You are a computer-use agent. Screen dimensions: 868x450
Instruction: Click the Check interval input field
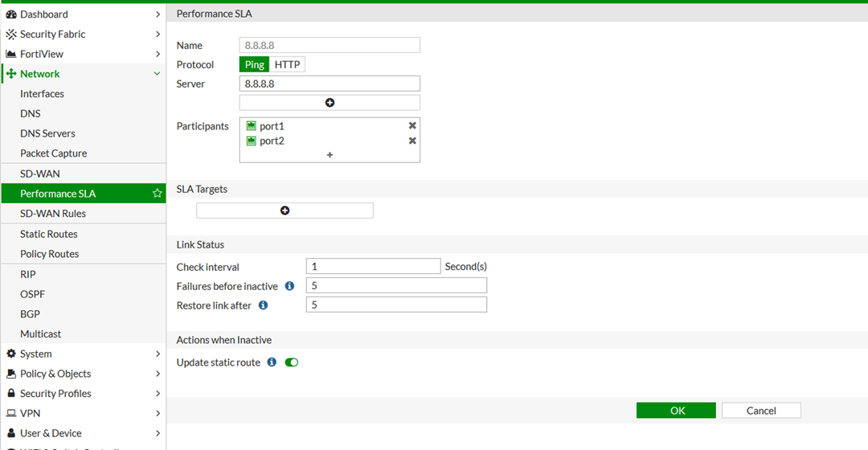coord(373,267)
